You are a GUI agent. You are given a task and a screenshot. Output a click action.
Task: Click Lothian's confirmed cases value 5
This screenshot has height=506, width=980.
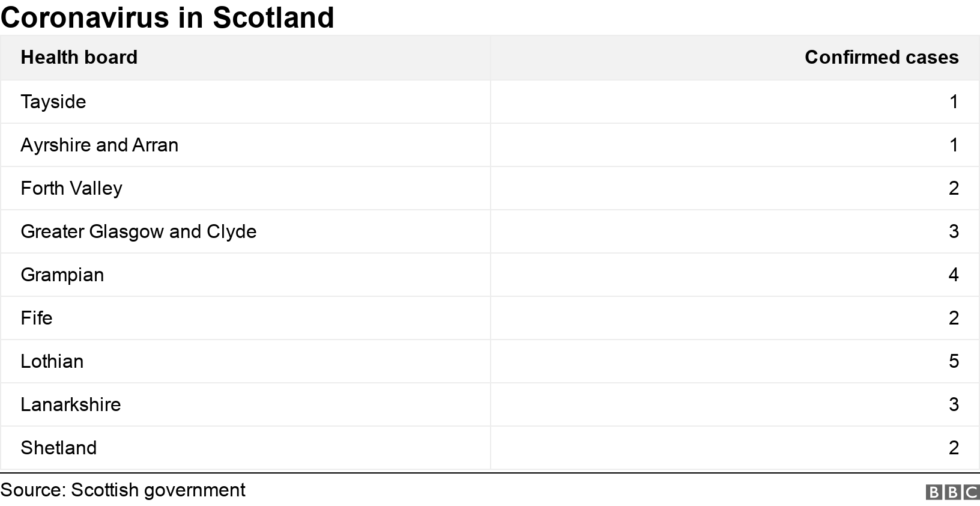pos(954,361)
